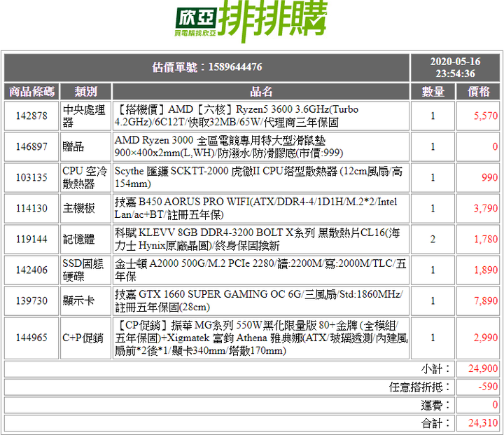
Task: Select barcode 139730 cell
Action: pos(31,301)
